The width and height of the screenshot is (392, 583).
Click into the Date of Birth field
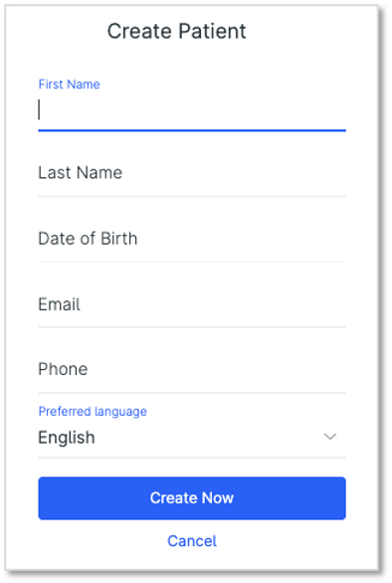coord(192,239)
